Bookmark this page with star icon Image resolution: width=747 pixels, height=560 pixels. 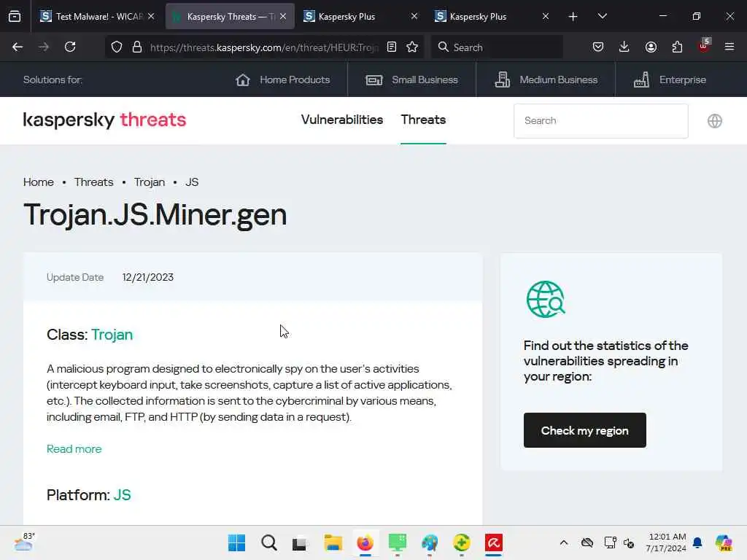(412, 47)
